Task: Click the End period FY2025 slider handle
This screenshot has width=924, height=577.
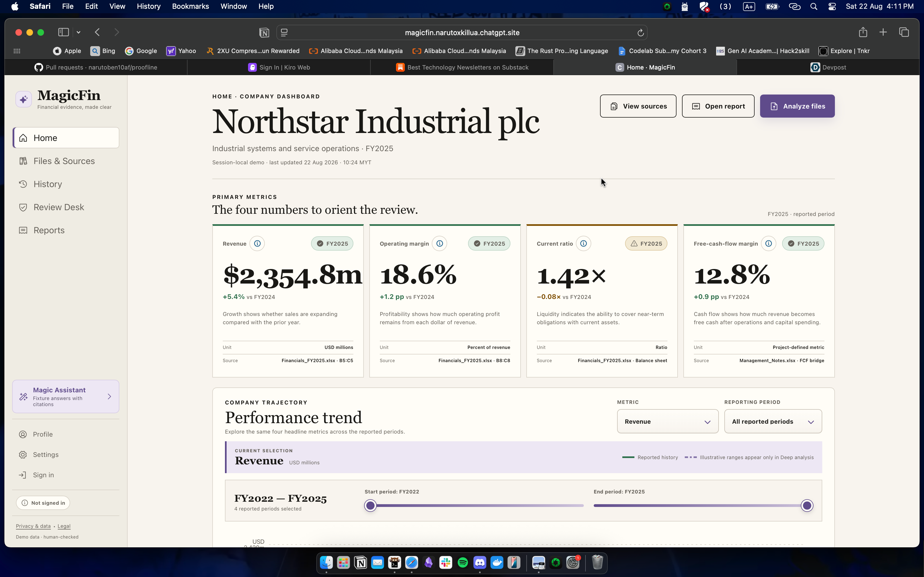Action: 807,506
